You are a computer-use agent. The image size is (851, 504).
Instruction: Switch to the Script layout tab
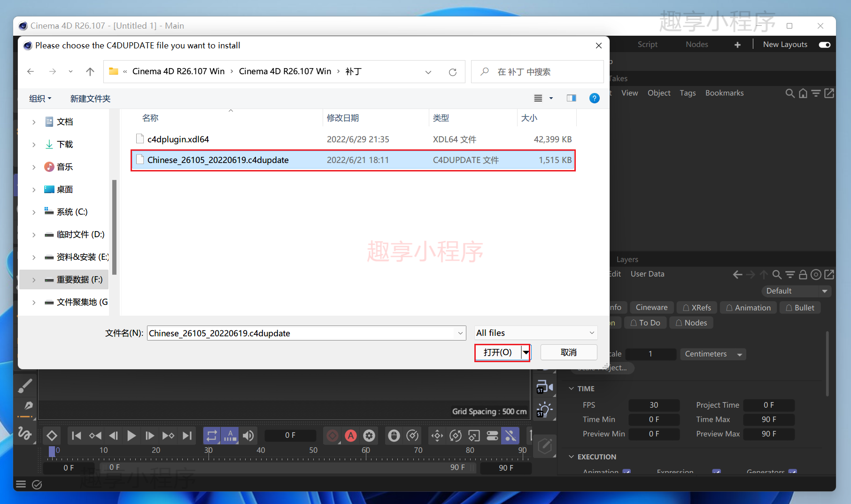click(648, 44)
